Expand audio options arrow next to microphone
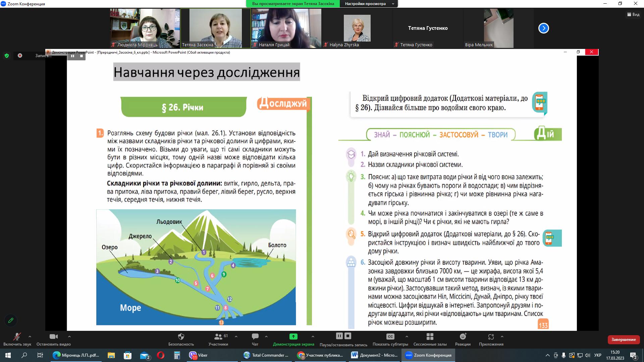Screen dimensions: 644x362 30,337
